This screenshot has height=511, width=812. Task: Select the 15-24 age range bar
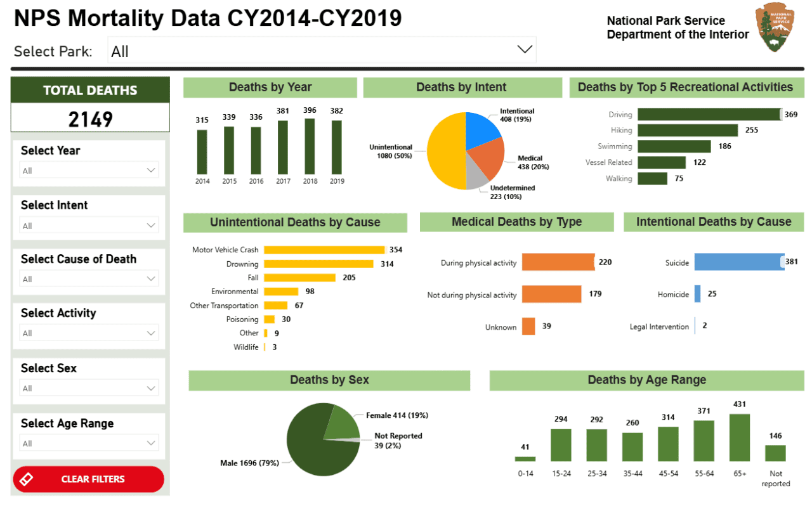[x=561, y=445]
